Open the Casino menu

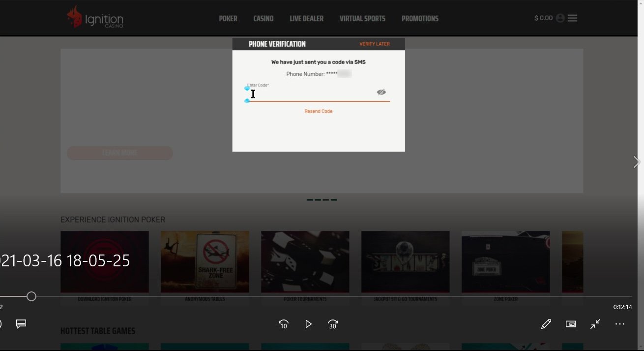(263, 19)
